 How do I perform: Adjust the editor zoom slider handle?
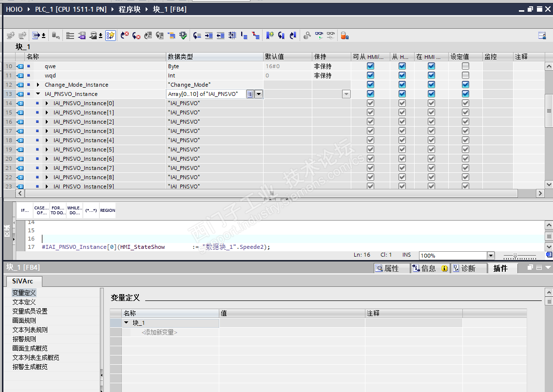point(515,255)
